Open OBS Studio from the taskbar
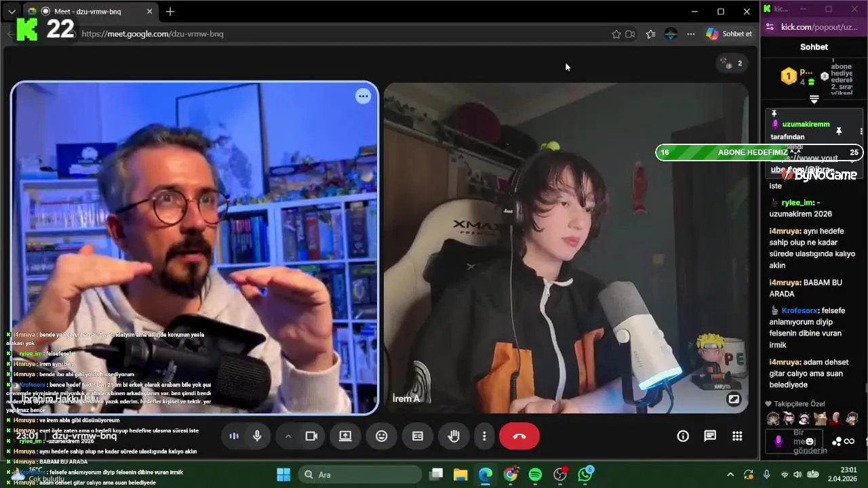868x488 pixels. tap(560, 474)
